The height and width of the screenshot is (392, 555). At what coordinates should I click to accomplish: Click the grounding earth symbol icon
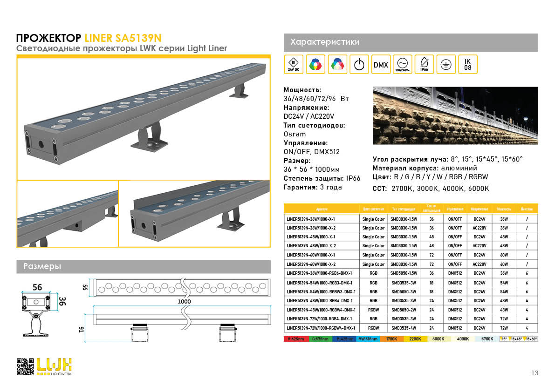tap(446, 64)
